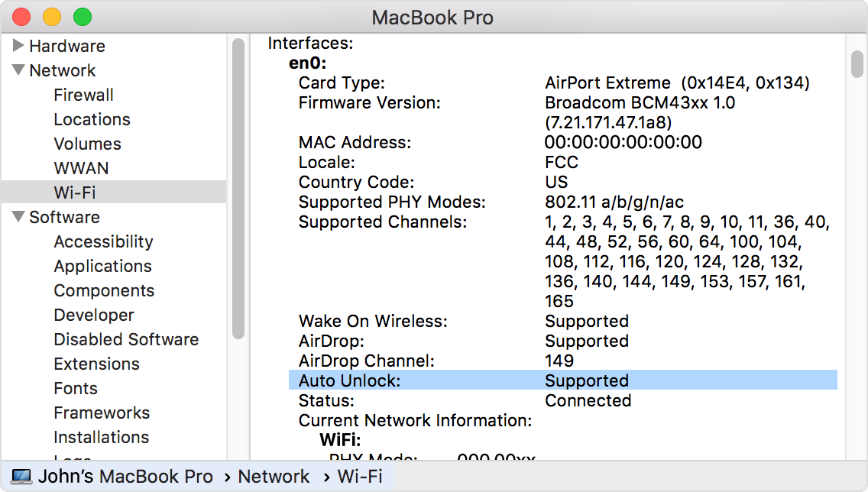The width and height of the screenshot is (868, 492).
Task: Select the WWAN sidebar item
Action: point(81,168)
